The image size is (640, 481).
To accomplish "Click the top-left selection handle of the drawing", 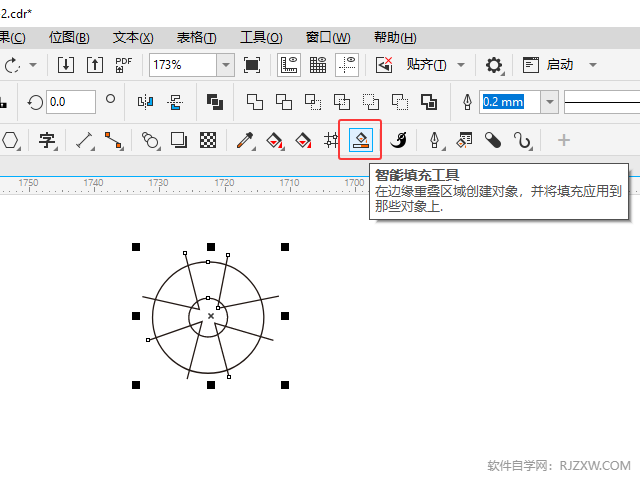I will click(136, 247).
